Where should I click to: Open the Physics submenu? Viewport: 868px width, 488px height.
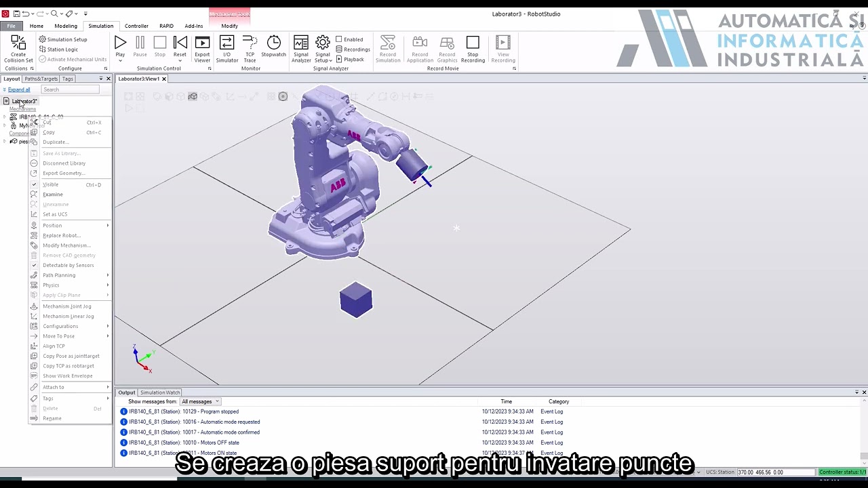[51, 285]
